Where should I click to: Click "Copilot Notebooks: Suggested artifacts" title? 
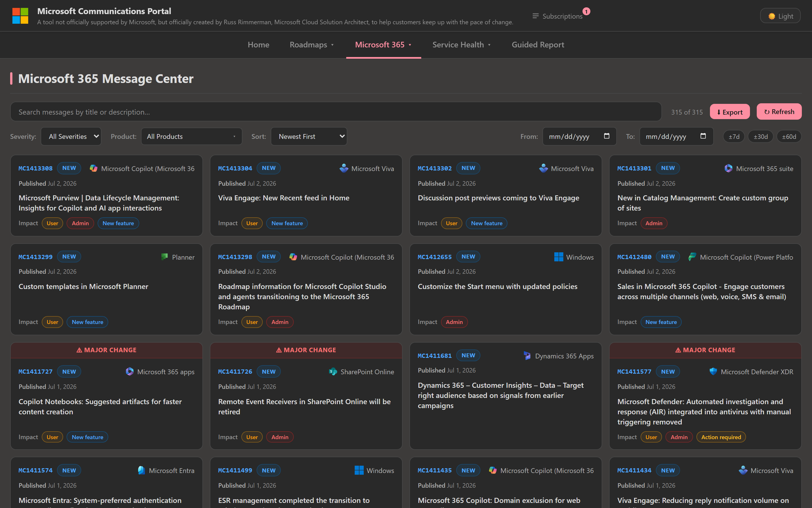click(x=100, y=406)
